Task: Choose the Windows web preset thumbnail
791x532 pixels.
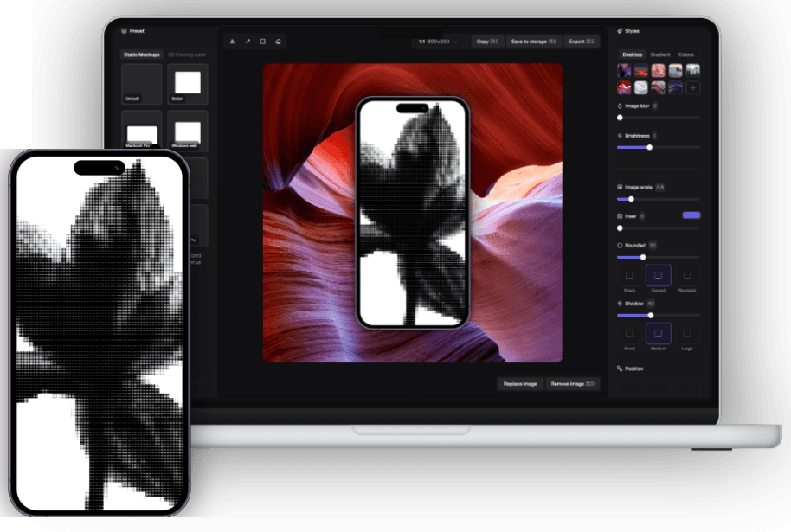Action: [187, 130]
